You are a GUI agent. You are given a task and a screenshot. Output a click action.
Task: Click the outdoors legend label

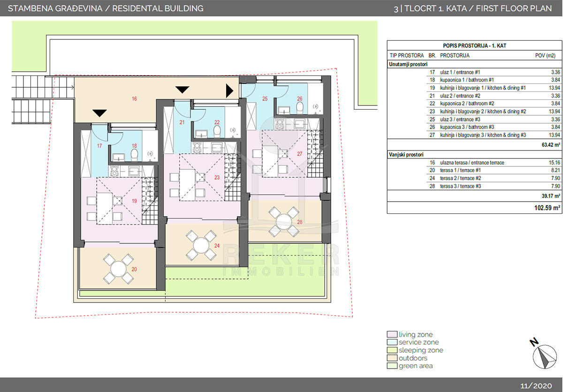coord(413,358)
